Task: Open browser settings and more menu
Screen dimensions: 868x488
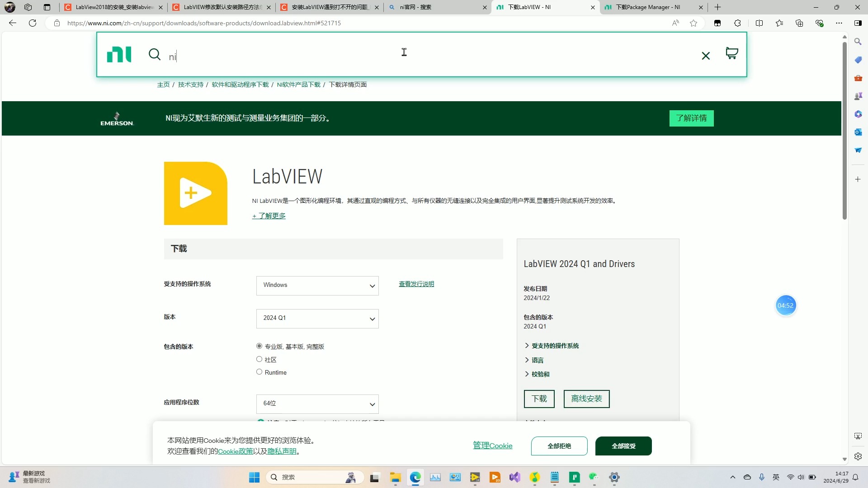Action: click(839, 23)
